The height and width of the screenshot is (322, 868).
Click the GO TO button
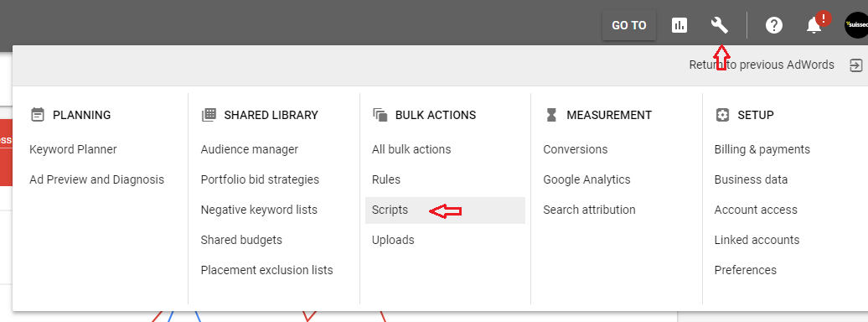(629, 25)
